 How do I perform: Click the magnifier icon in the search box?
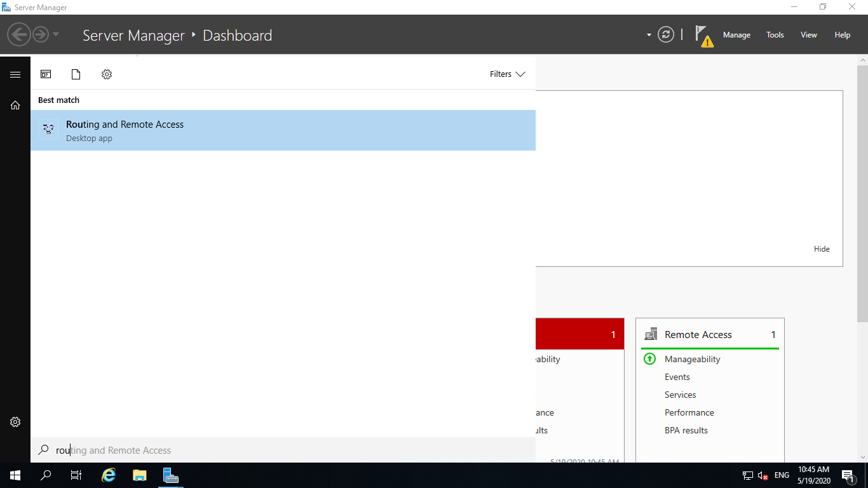point(43,450)
